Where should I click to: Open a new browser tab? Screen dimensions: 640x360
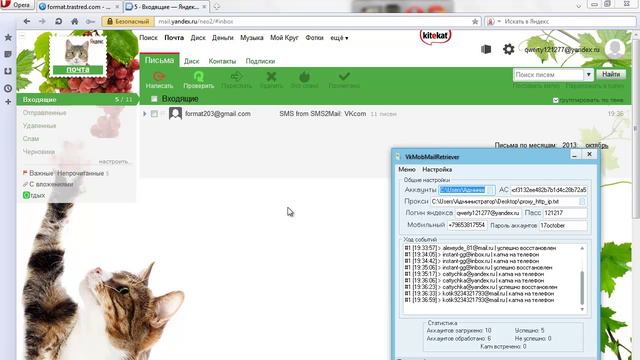[217, 7]
